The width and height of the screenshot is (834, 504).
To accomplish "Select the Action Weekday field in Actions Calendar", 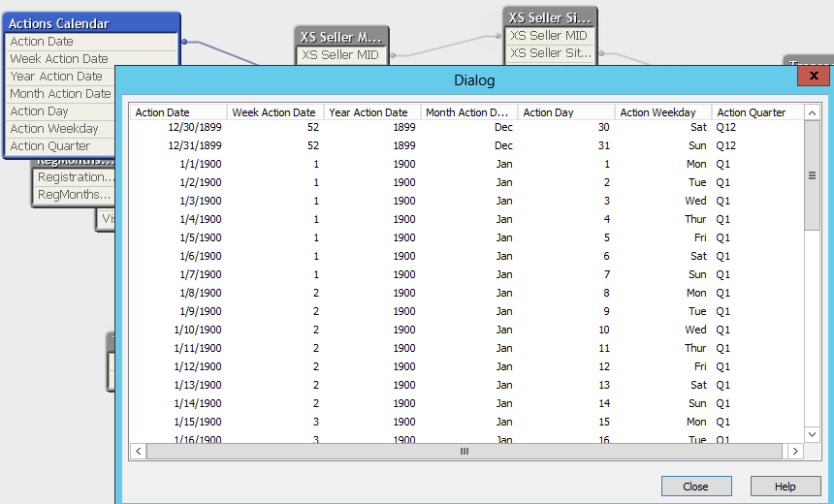I will click(x=54, y=129).
